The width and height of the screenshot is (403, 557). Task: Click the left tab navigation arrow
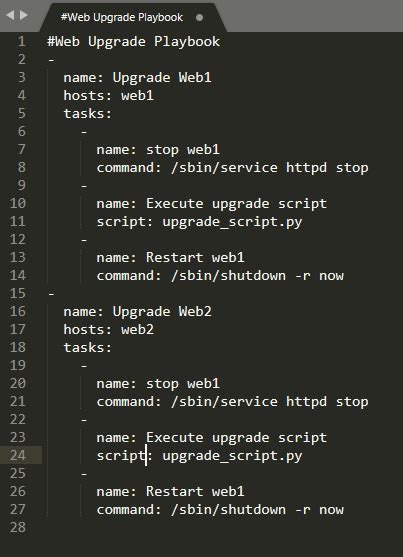[10, 15]
